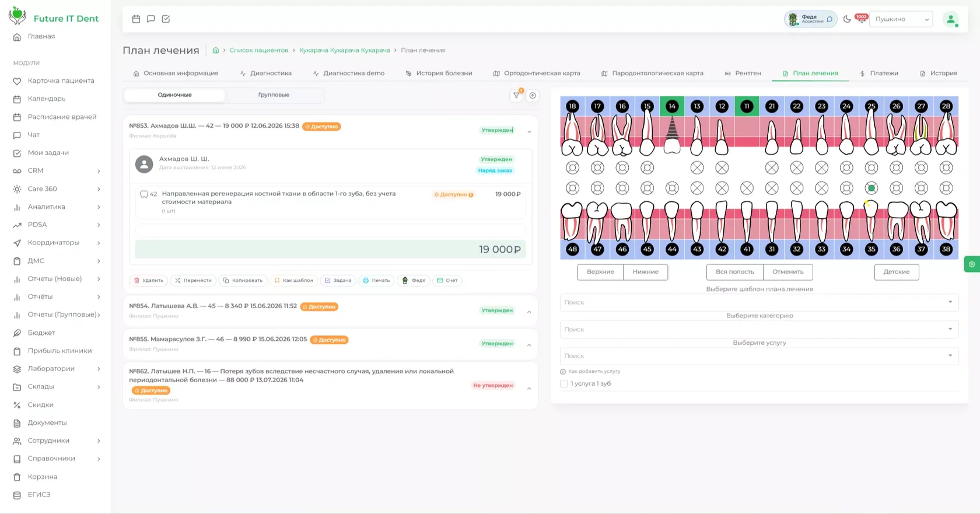Viewport: 980px width, 514px height.
Task: Toggle dark mode moon icon
Action: pos(847,19)
